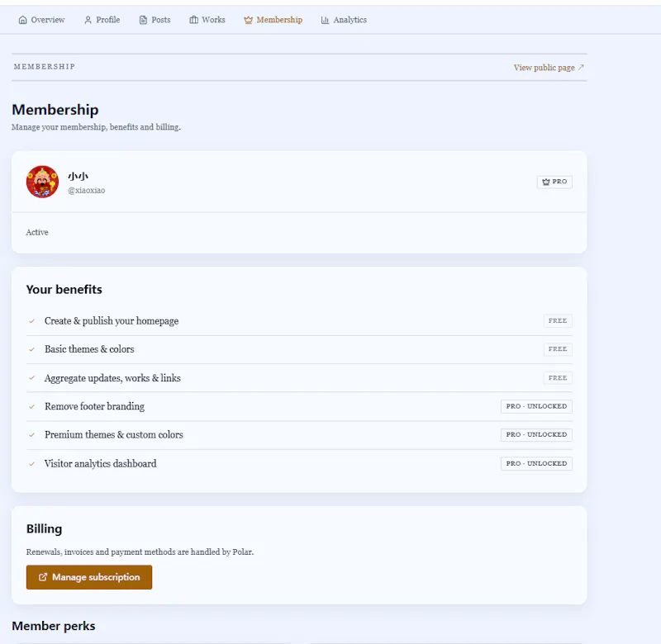Click the Basic themes & colors text
The height and width of the screenshot is (644, 661).
pos(89,349)
